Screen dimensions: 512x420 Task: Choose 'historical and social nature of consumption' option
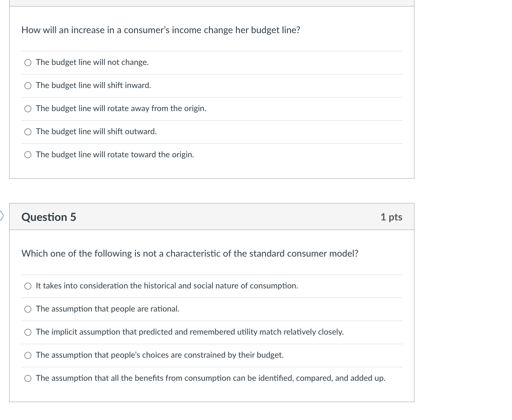point(28,286)
